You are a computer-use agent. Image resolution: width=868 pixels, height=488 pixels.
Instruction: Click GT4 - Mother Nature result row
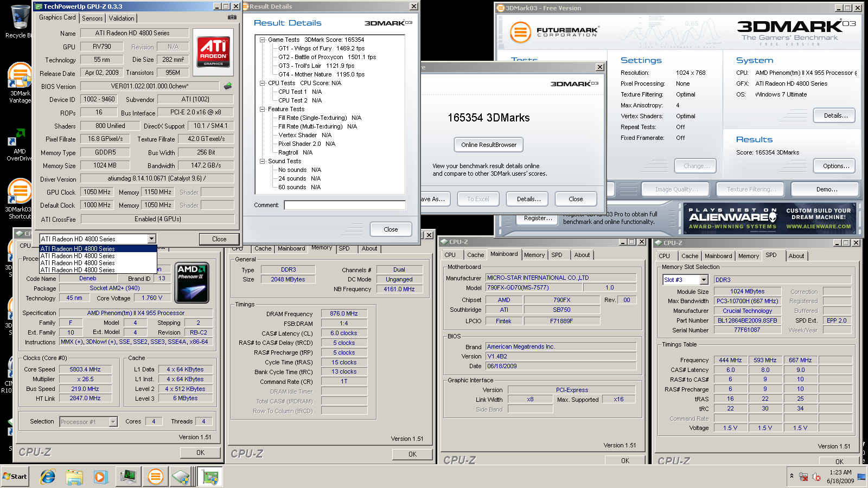point(321,74)
